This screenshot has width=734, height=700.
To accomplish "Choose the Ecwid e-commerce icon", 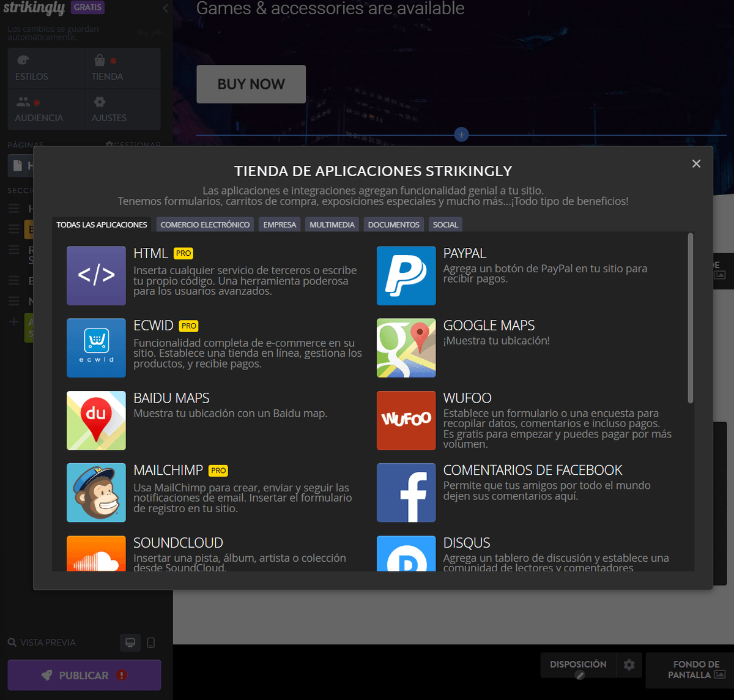I will tap(96, 348).
